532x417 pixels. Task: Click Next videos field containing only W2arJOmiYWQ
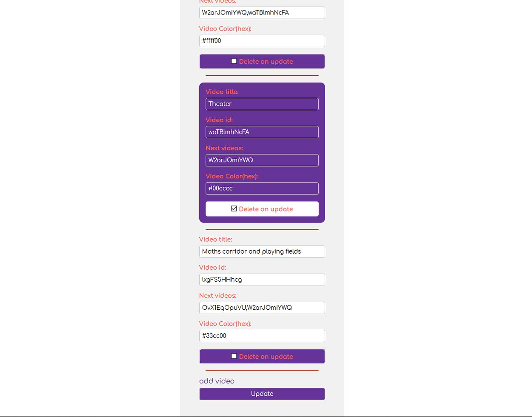(x=262, y=160)
